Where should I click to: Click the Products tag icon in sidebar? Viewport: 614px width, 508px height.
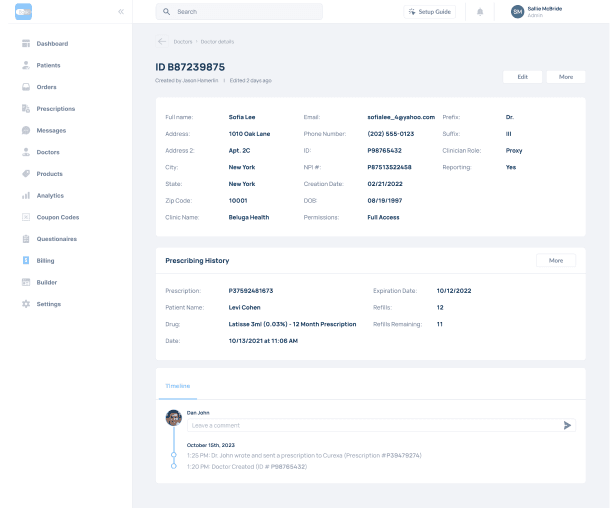click(x=25, y=174)
